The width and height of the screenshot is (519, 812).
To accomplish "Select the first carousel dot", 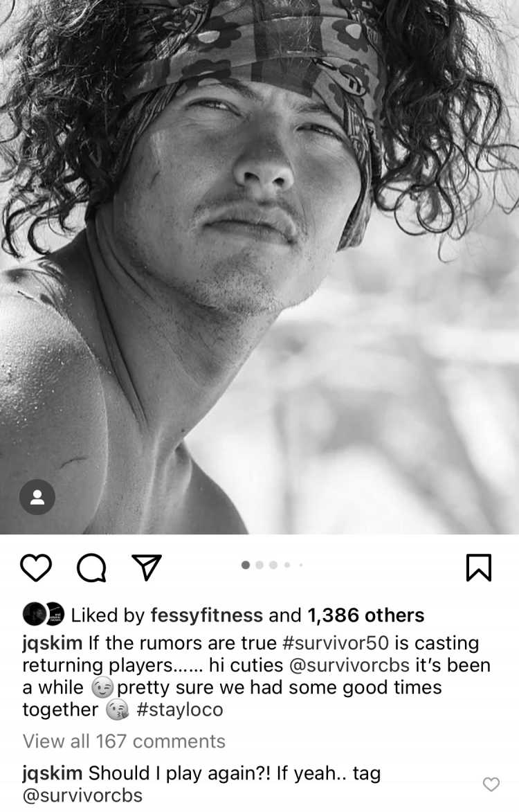I will coord(246,564).
